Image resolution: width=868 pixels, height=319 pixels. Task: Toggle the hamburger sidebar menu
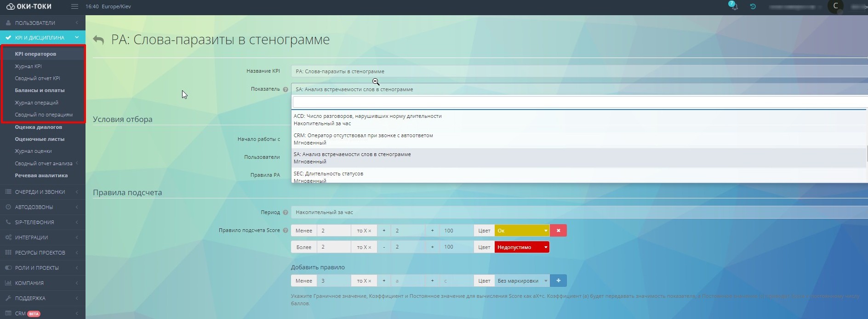(74, 6)
